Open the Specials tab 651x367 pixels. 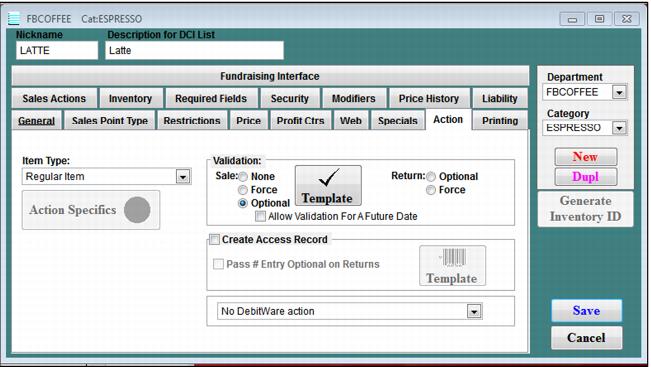[x=398, y=121]
